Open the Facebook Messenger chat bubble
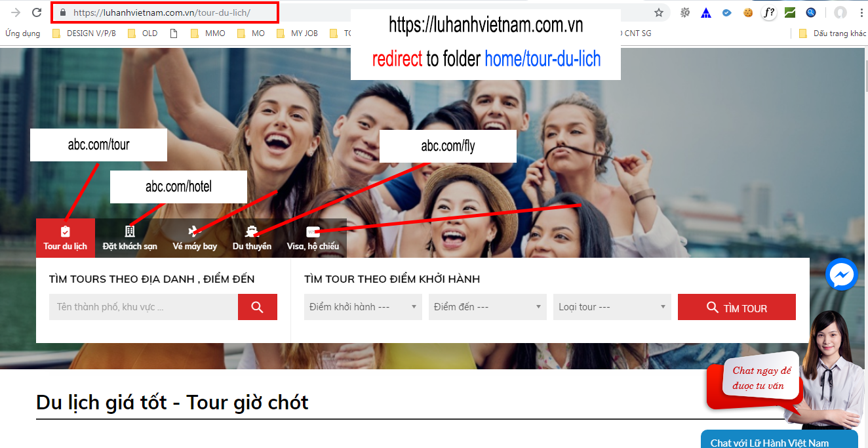This screenshot has width=868, height=448. pyautogui.click(x=842, y=275)
